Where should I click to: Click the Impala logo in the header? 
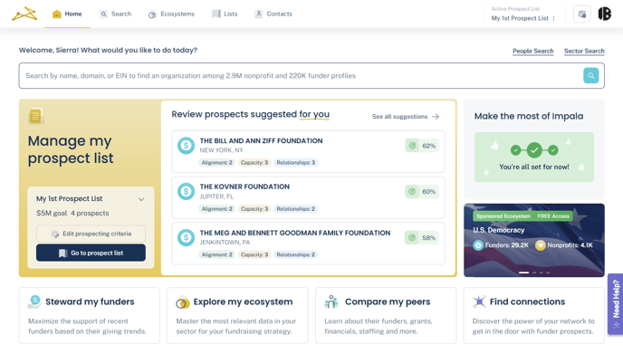[x=24, y=14]
